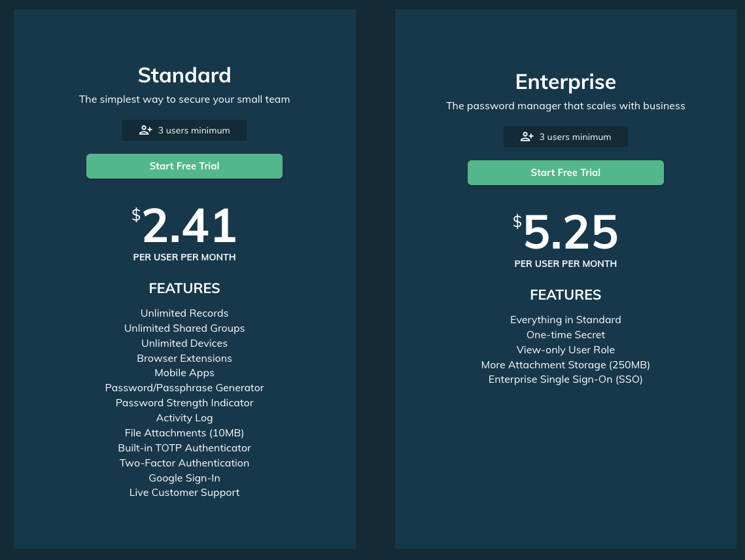Click the add-user icon in Enterprise plan
The image size is (745, 560).
point(527,137)
